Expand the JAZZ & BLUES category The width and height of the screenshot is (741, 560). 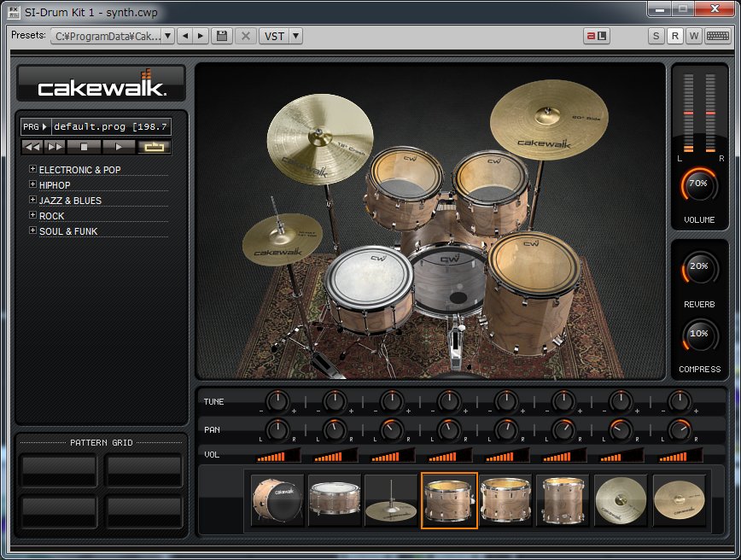32,200
